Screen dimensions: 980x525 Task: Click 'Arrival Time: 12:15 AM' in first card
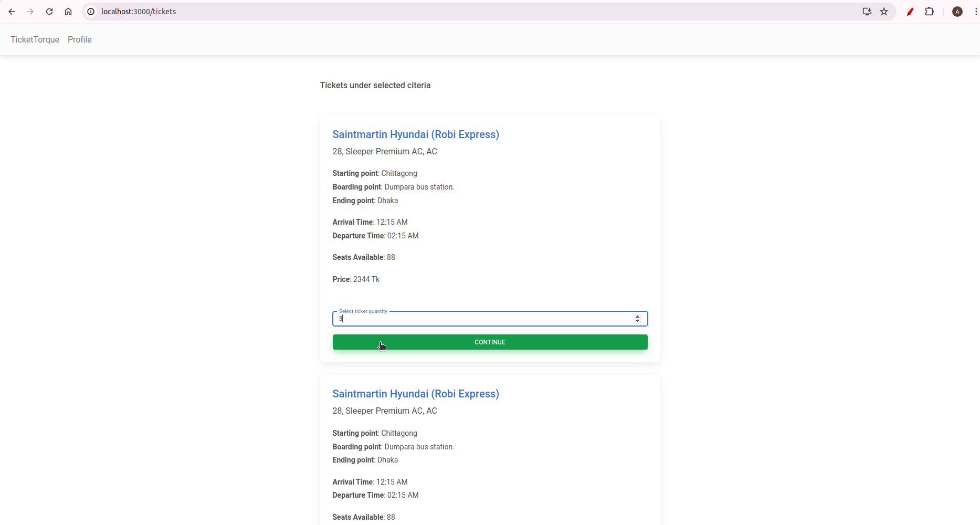370,222
